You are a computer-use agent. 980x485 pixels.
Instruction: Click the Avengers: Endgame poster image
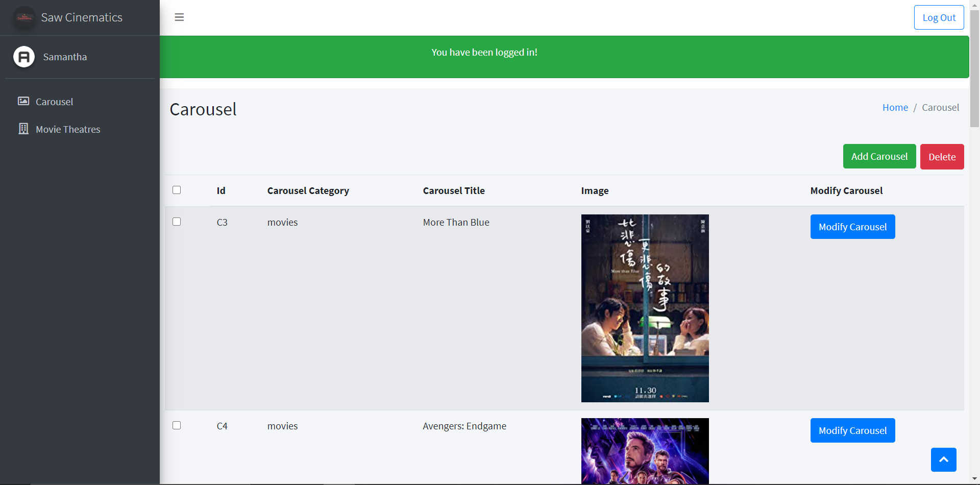pyautogui.click(x=645, y=451)
